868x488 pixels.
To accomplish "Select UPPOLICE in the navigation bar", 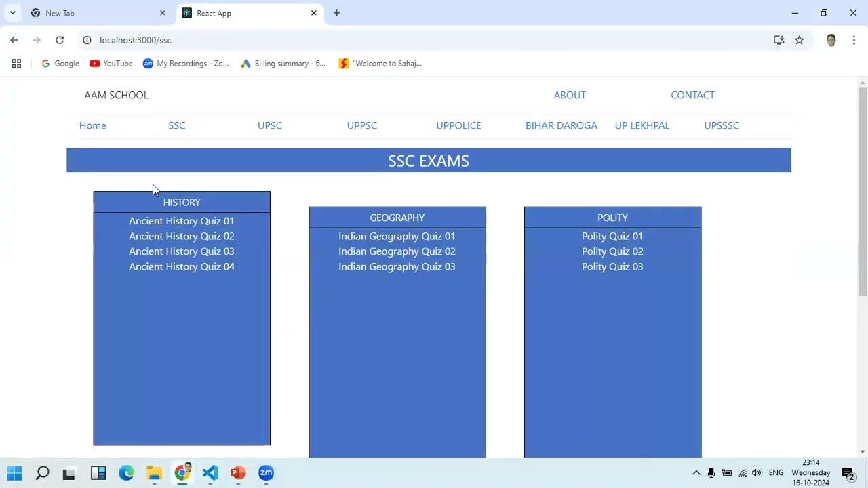I will (458, 125).
